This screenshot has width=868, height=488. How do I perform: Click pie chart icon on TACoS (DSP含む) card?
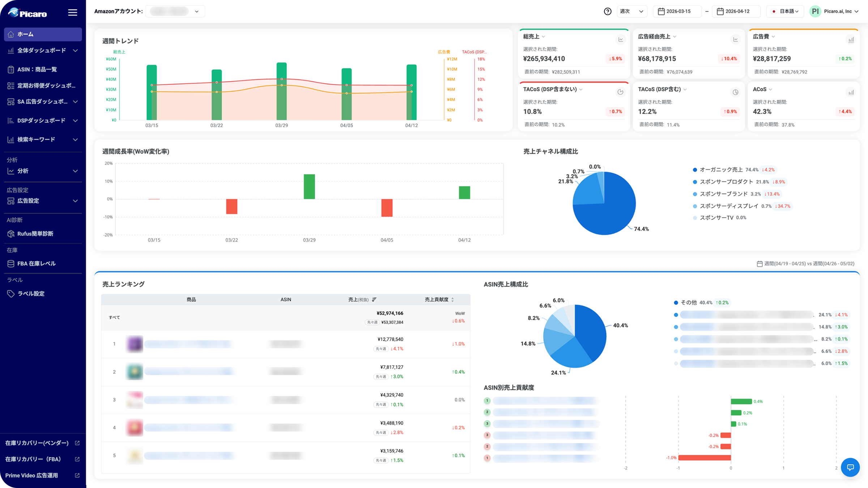pyautogui.click(x=736, y=92)
